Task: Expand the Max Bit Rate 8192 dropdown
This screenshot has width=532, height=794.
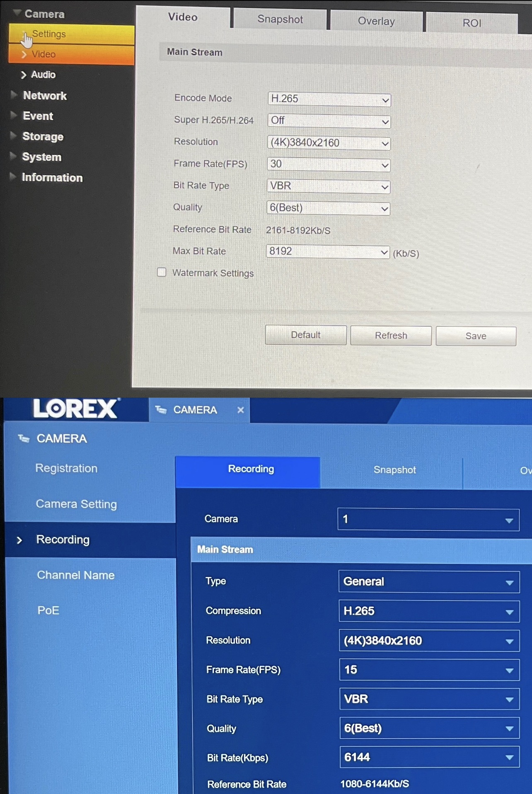Action: [x=327, y=252]
